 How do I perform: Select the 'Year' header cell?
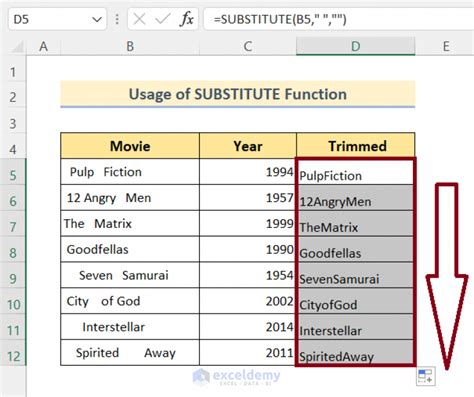pos(248,146)
